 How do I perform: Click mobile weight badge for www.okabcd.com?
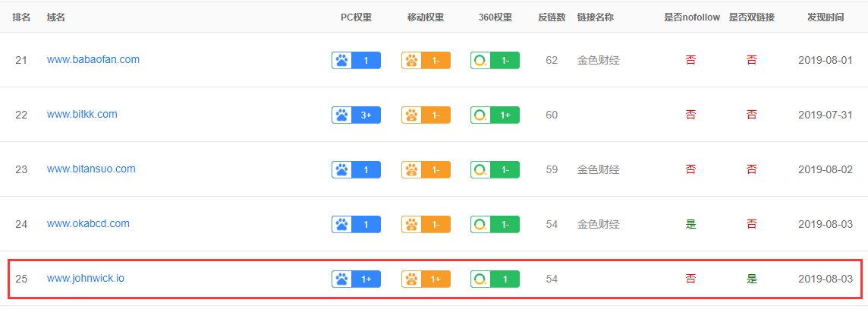426,225
